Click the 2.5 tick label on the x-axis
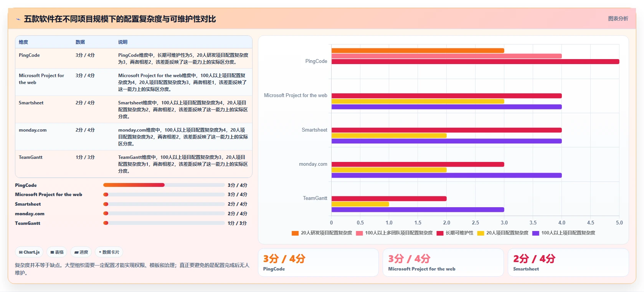 tap(476, 223)
